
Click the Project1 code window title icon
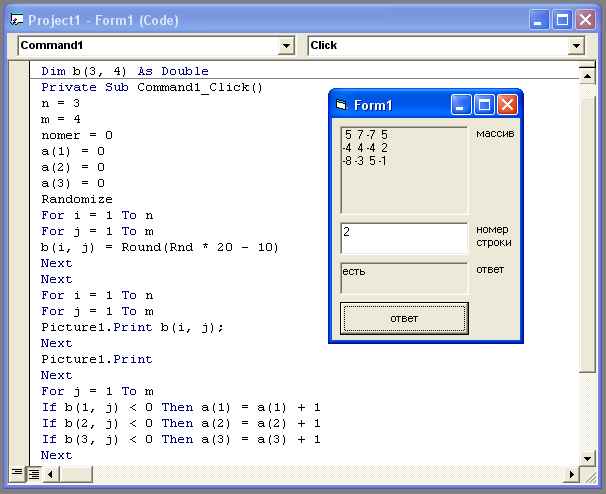coord(17,19)
